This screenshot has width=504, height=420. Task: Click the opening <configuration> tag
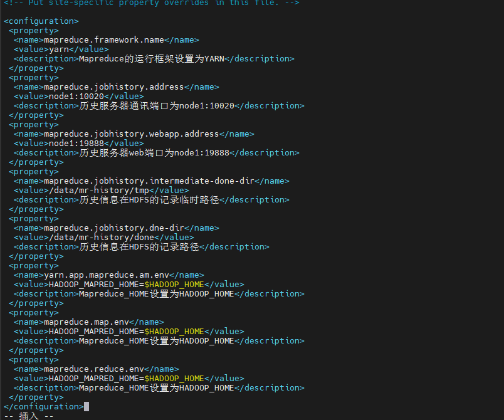pyautogui.click(x=41, y=21)
